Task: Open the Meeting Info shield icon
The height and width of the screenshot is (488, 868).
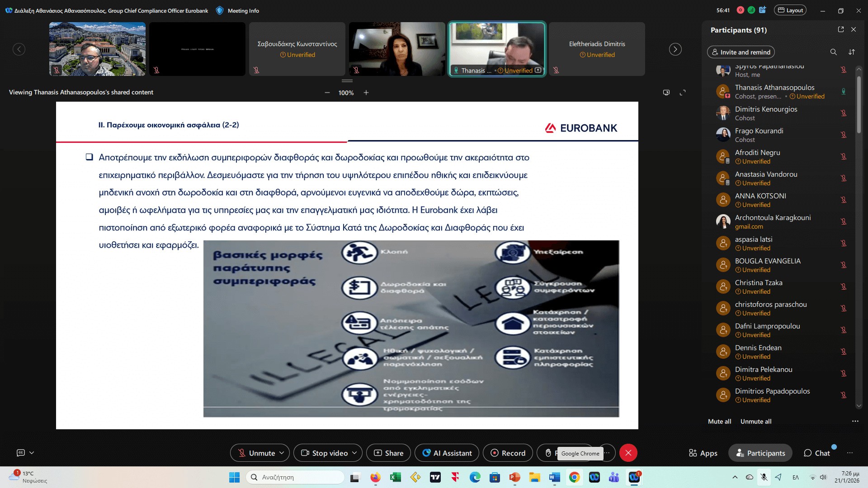Action: tap(220, 10)
